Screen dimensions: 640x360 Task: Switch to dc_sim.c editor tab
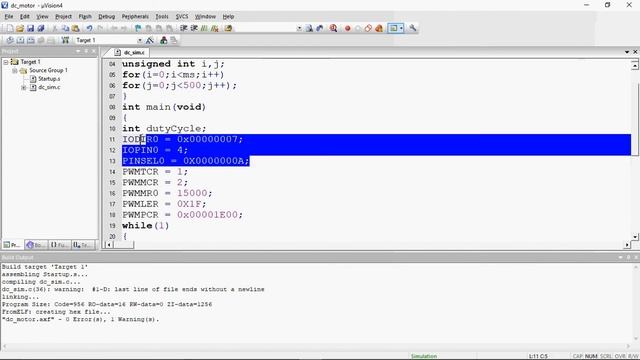pos(130,53)
